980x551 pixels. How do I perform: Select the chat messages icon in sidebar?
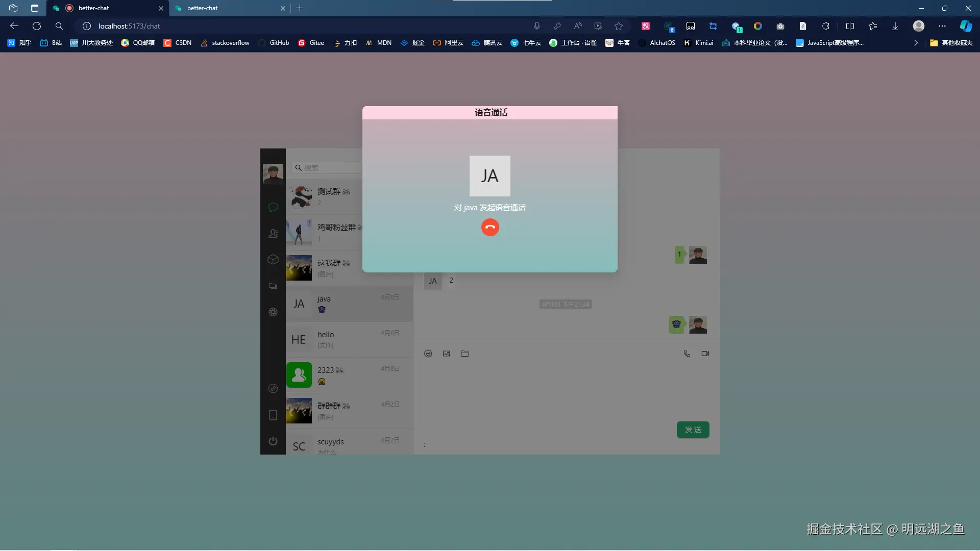coord(273,207)
